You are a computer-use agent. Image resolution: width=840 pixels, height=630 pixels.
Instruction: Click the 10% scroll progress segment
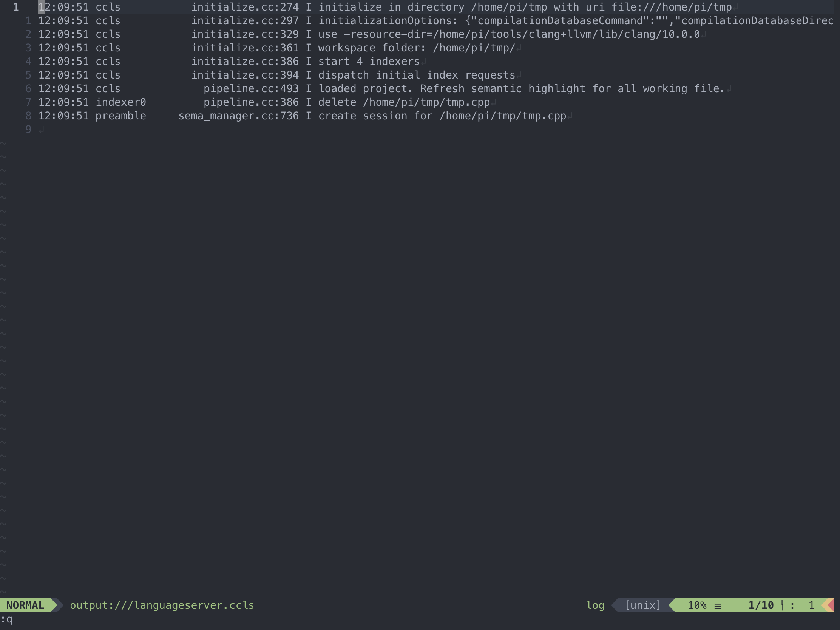[698, 605]
